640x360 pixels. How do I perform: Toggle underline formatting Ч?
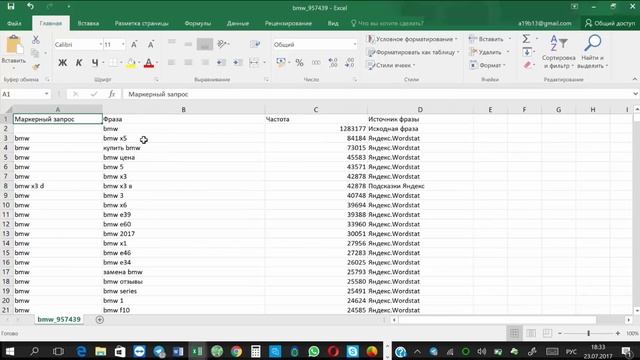[x=95, y=63]
